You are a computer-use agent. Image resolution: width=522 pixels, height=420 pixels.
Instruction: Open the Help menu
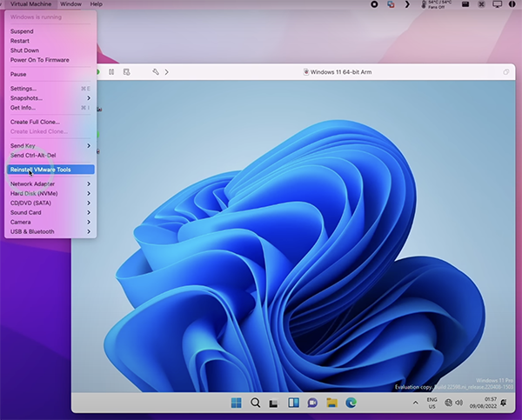coord(97,4)
